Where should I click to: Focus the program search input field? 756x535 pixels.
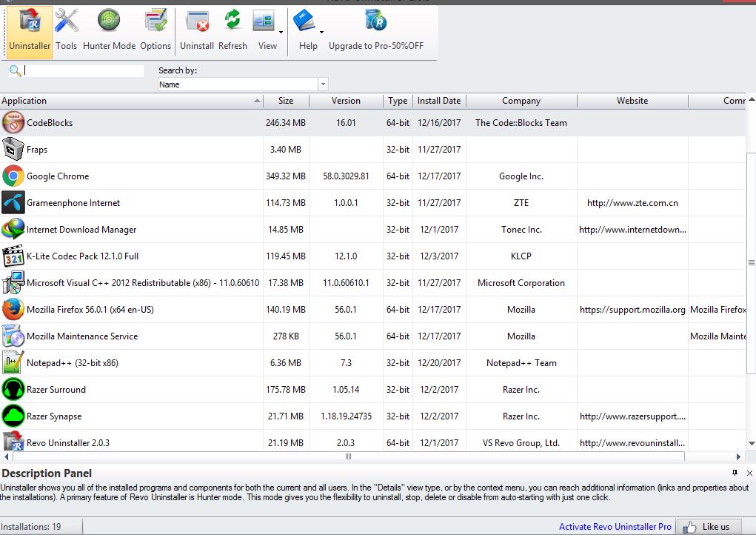point(84,71)
